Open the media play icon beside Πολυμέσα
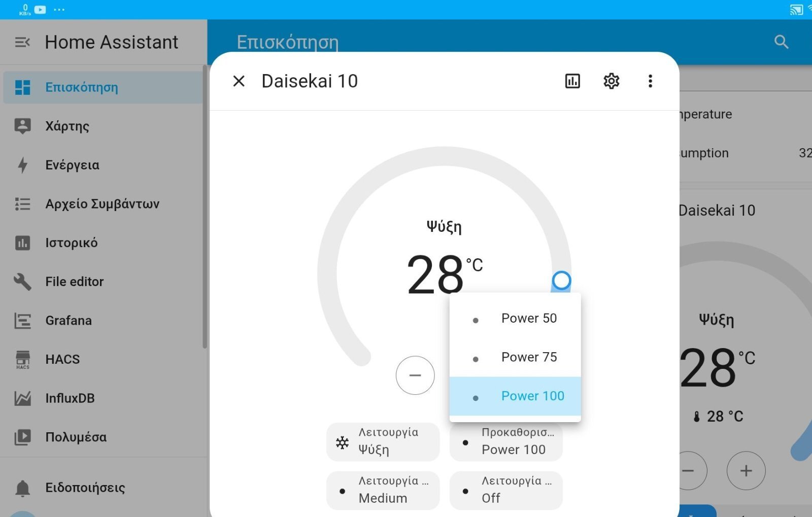Image resolution: width=812 pixels, height=517 pixels. pyautogui.click(x=23, y=437)
